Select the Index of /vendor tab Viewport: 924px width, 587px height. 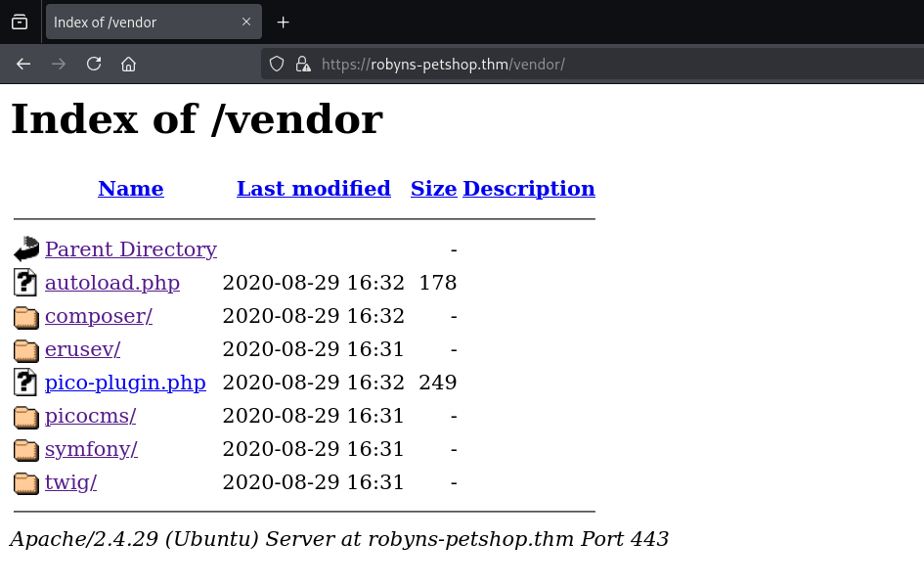137,23
